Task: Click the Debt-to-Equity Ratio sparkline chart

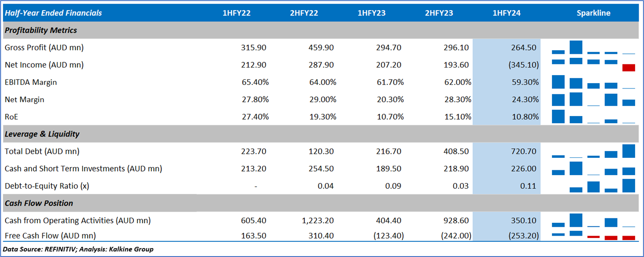Action: click(x=593, y=186)
